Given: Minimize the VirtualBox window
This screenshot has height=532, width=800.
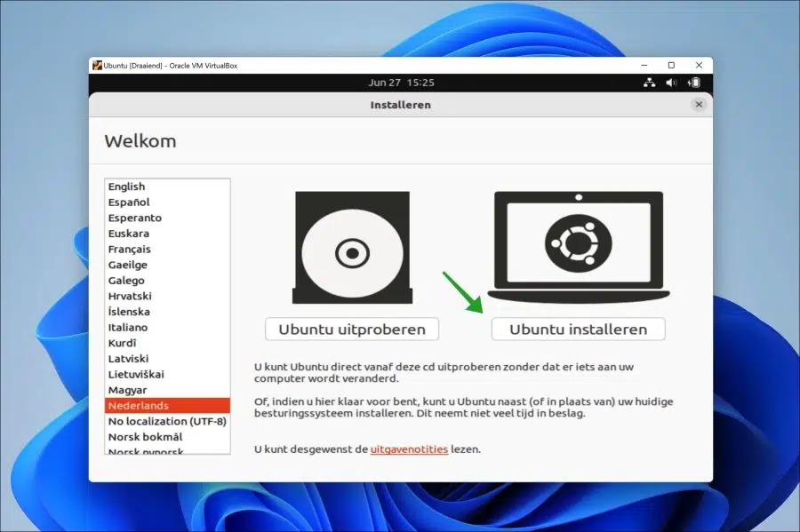Looking at the screenshot, I should click(644, 65).
